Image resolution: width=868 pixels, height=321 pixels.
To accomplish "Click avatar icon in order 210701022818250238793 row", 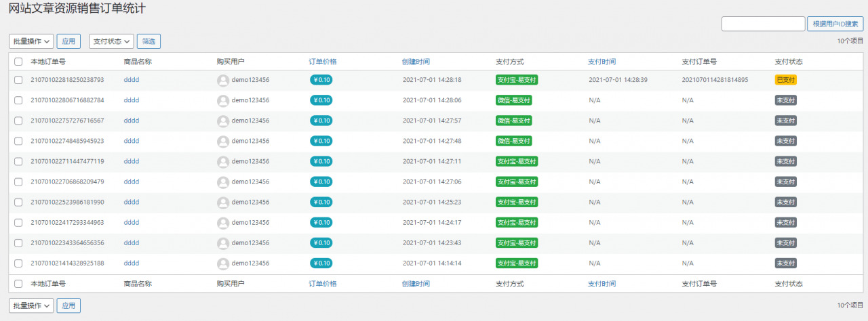I will tap(223, 80).
